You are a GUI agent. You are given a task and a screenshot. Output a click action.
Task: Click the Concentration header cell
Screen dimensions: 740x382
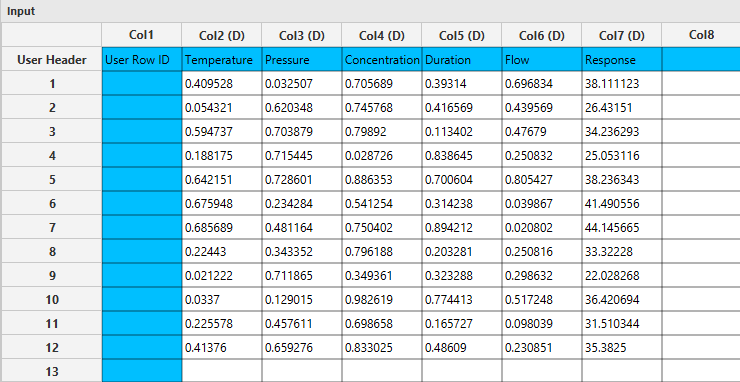click(382, 59)
